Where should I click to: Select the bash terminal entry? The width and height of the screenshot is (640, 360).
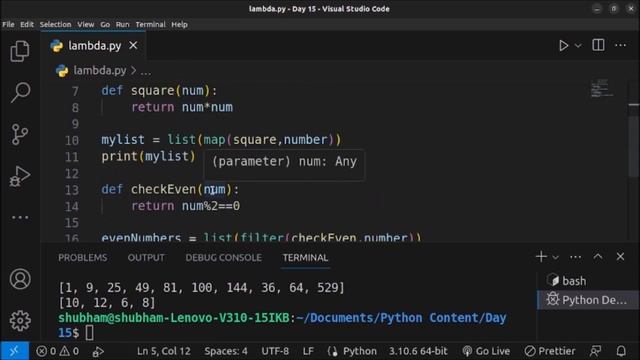point(588,281)
